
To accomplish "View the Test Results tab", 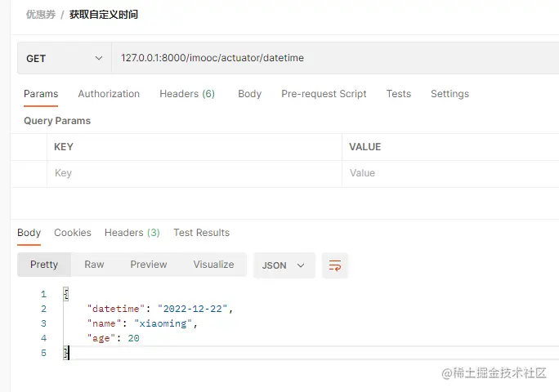I will click(201, 233).
